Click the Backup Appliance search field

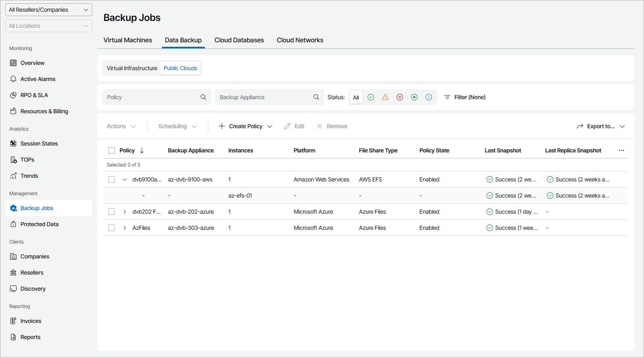264,97
